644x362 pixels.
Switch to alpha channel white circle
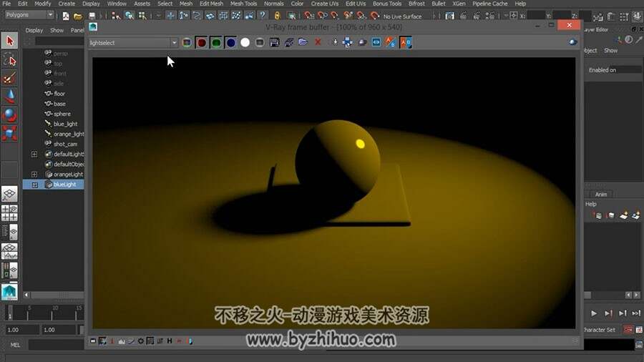coord(245,42)
